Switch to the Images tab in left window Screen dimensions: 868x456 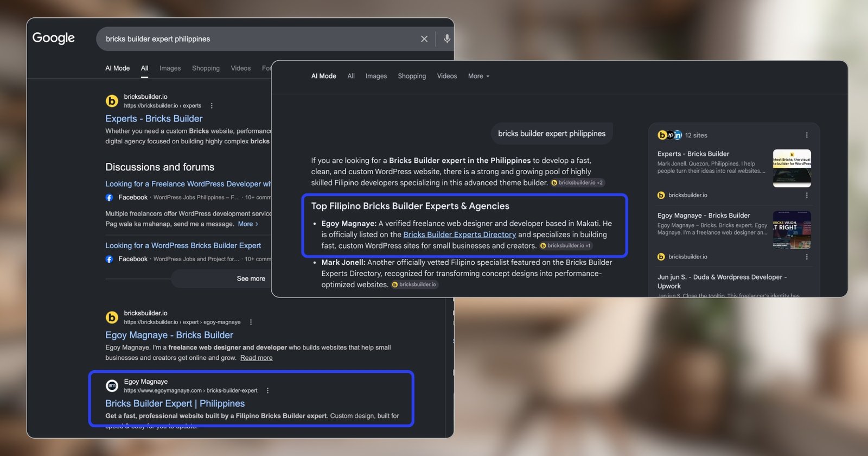tap(170, 68)
